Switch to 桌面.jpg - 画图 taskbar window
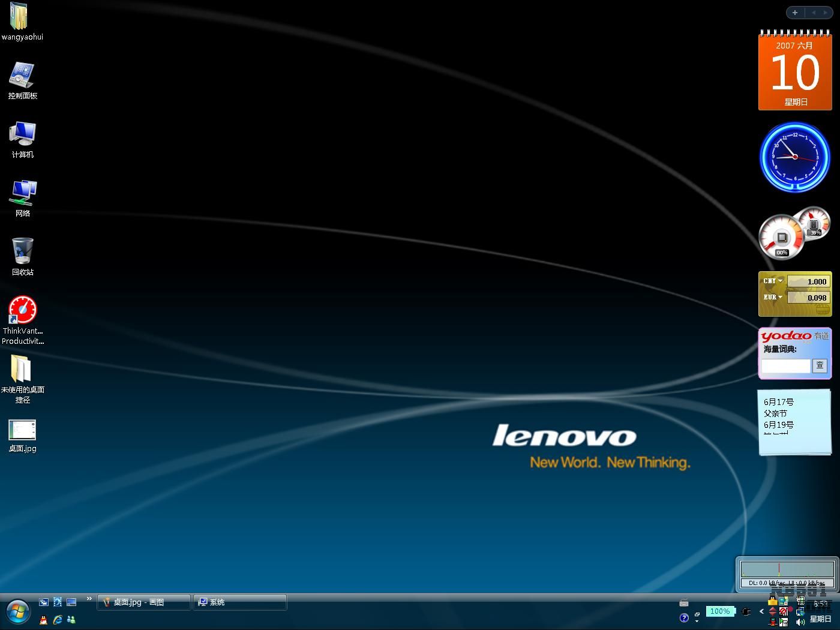Image resolution: width=840 pixels, height=630 pixels. click(x=144, y=602)
